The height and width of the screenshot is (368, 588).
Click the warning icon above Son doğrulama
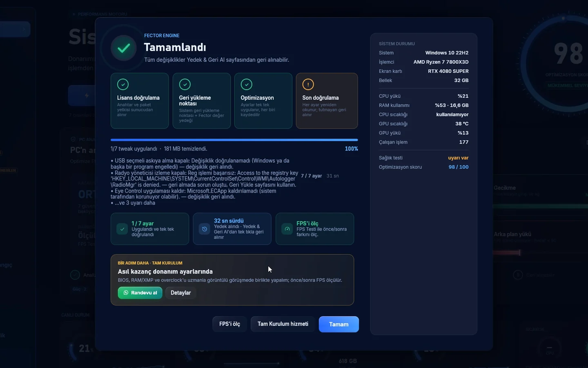(308, 84)
